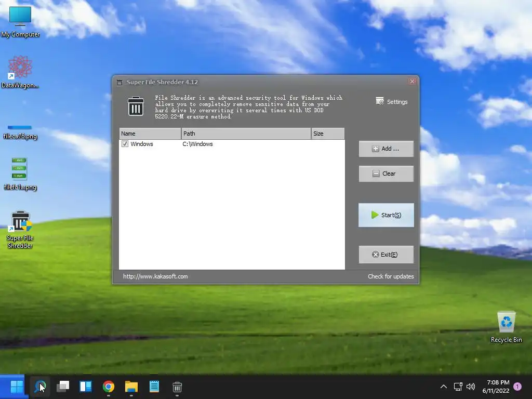Uncheck the Windows entry checkbox
The width and height of the screenshot is (532, 399).
(125, 144)
